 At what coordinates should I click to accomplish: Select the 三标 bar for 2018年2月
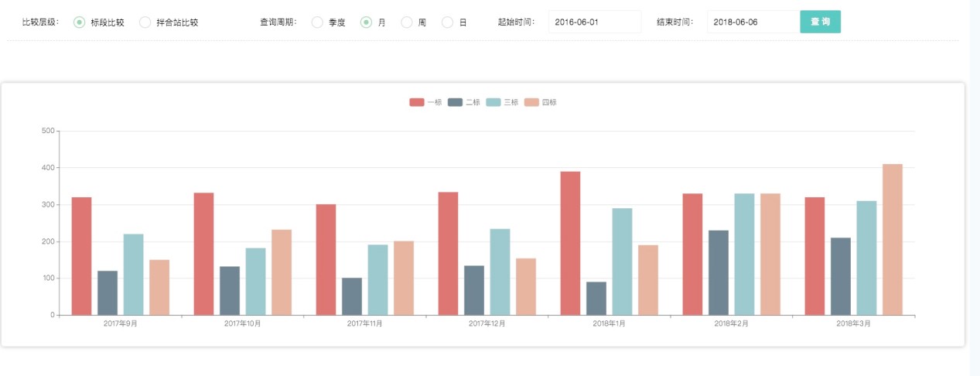tap(744, 254)
